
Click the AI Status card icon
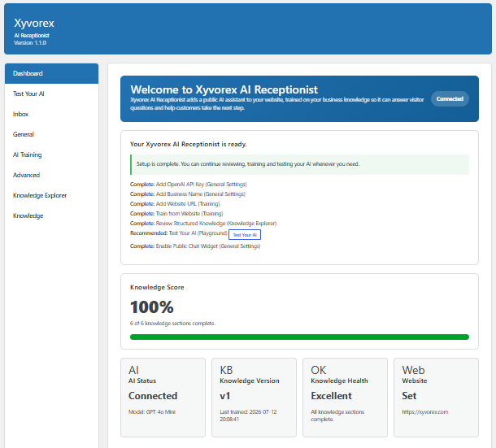click(x=133, y=370)
